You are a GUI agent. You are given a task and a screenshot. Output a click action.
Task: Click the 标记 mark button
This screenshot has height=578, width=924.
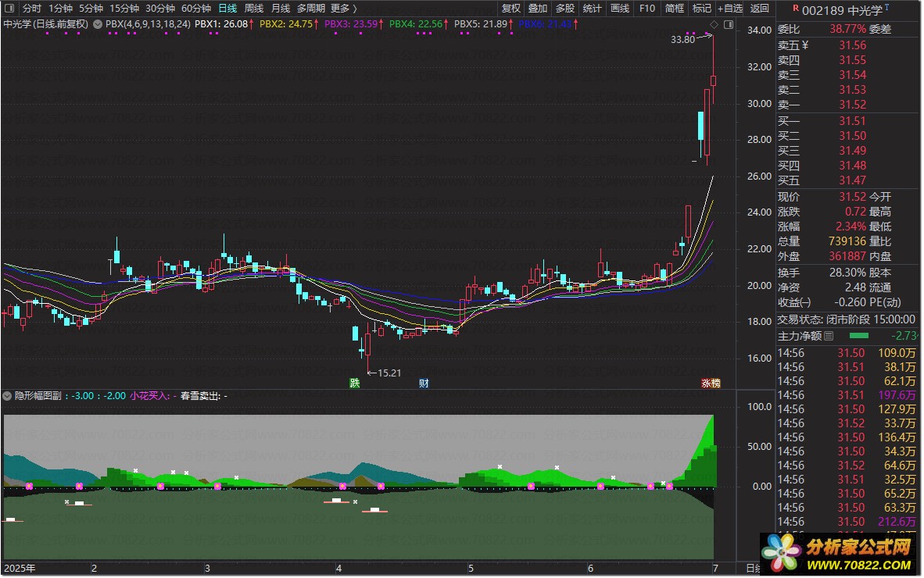(702, 9)
